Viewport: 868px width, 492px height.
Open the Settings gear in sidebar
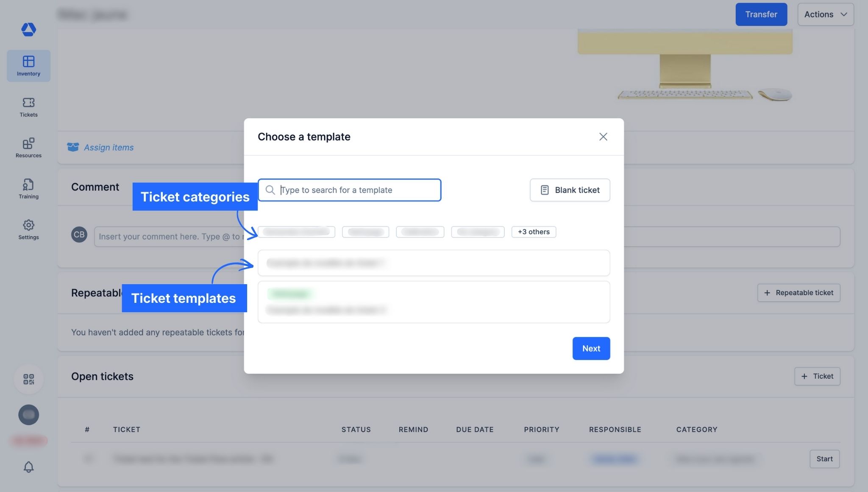click(x=28, y=229)
